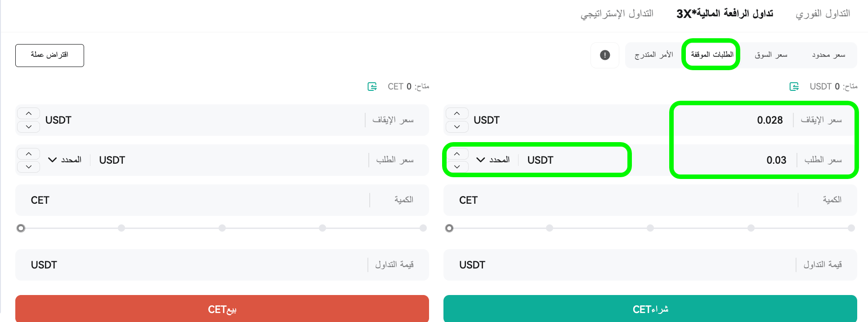The width and height of the screenshot is (868, 322).
Task: Switch to التداول الإستراتيجي strategy trading tab
Action: click(617, 14)
